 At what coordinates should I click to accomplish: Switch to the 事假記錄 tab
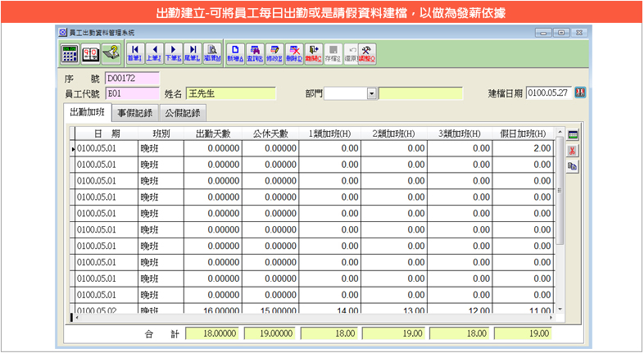click(134, 113)
